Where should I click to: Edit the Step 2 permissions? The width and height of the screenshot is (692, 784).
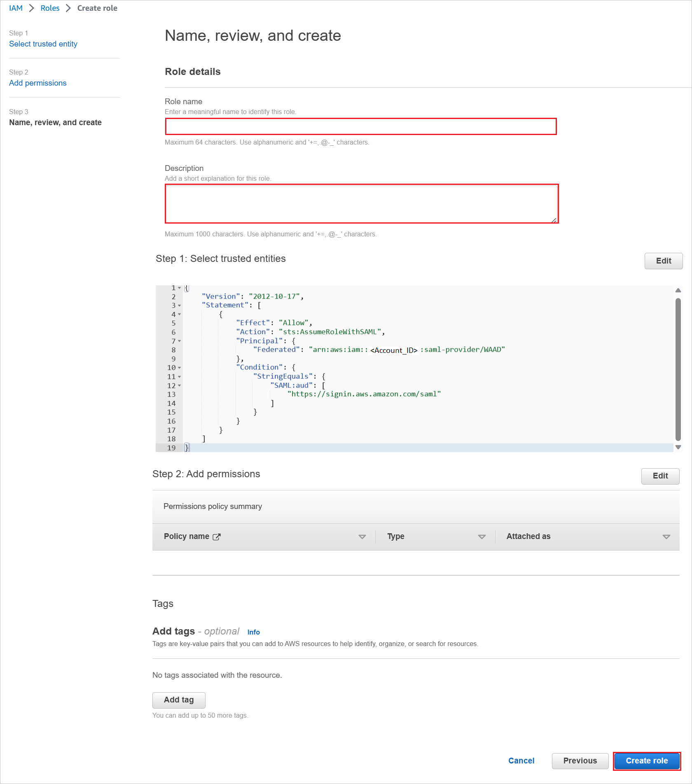[660, 476]
